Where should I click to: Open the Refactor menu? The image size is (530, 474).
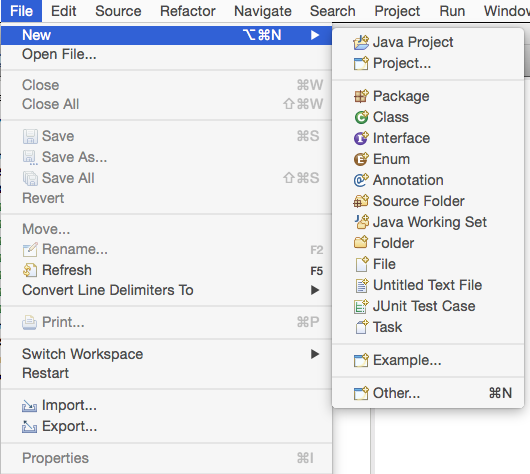(188, 11)
